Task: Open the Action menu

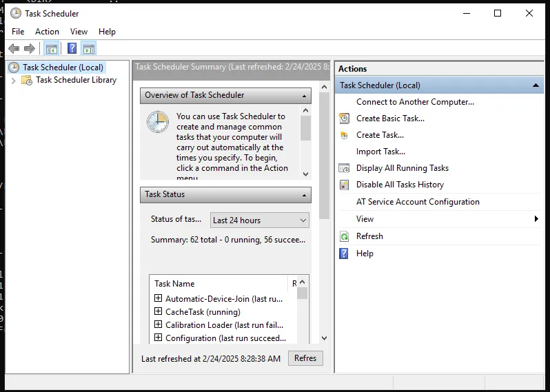Action: click(x=47, y=32)
